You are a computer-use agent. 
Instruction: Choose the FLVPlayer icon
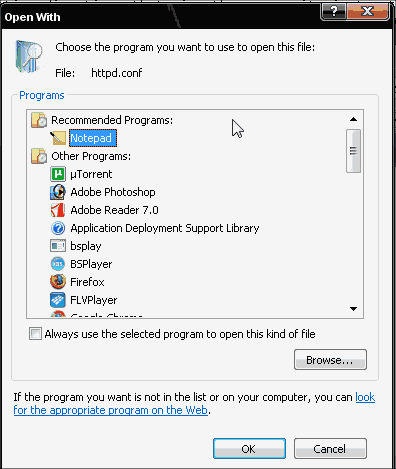[x=58, y=300]
